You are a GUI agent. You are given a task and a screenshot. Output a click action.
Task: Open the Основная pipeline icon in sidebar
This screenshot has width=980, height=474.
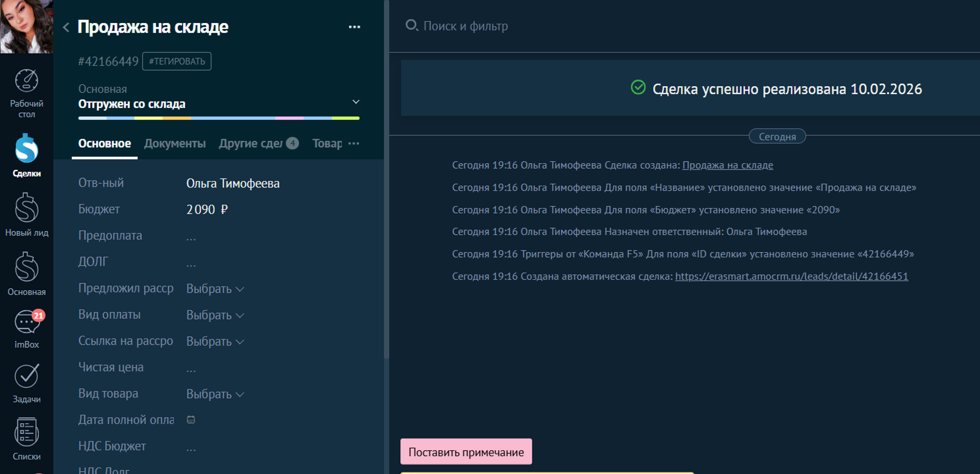(x=26, y=273)
